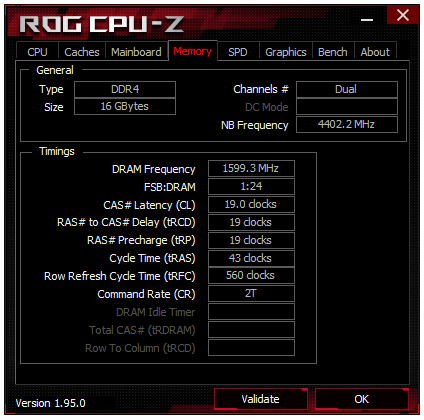
Task: Select the 16 GBytes size field
Action: 125,107
